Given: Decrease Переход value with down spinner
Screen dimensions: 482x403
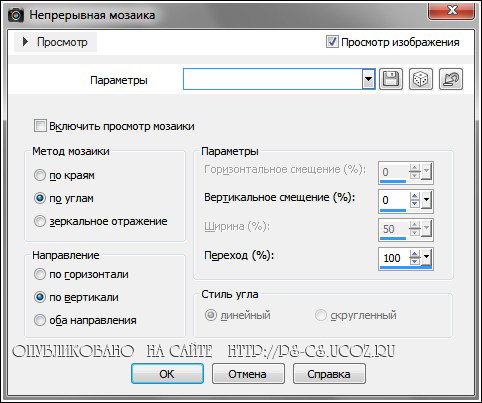Looking at the screenshot, I should coord(415,261).
